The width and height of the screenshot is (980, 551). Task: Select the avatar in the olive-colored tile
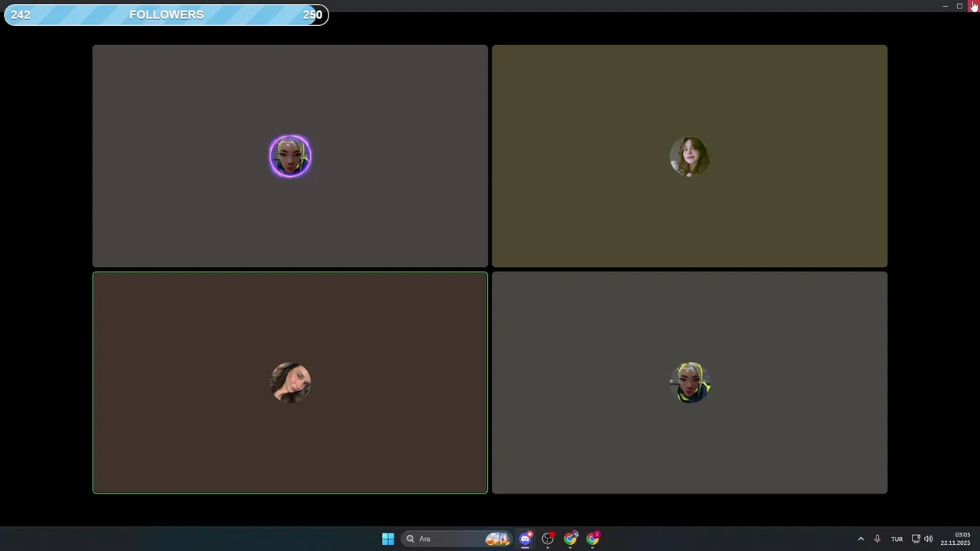(689, 156)
